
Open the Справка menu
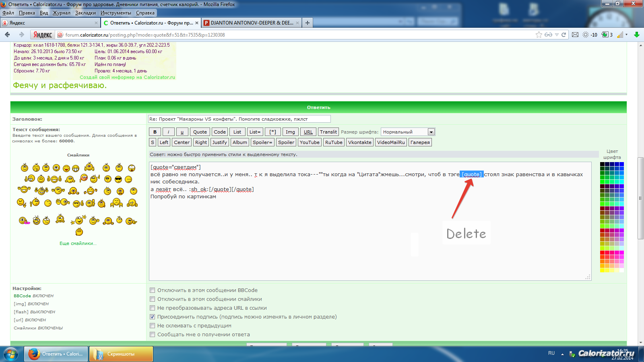[145, 13]
